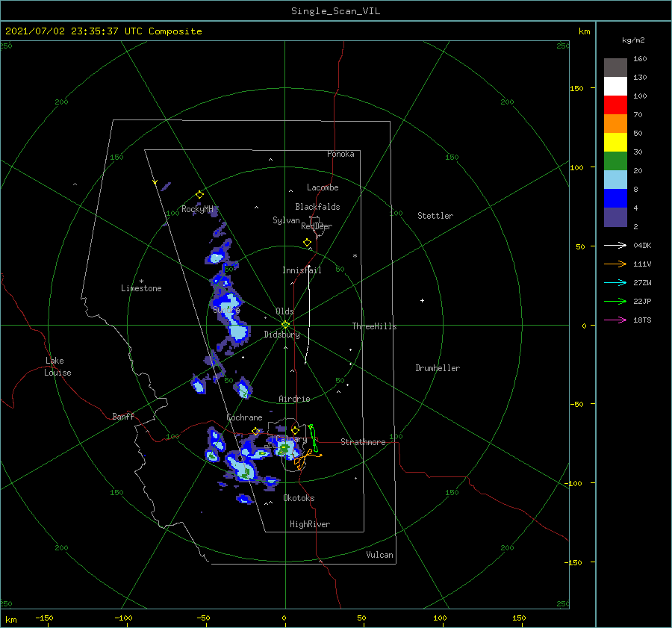This screenshot has width=672, height=628.
Task: Click the 04DK legend text
Action: pos(642,245)
